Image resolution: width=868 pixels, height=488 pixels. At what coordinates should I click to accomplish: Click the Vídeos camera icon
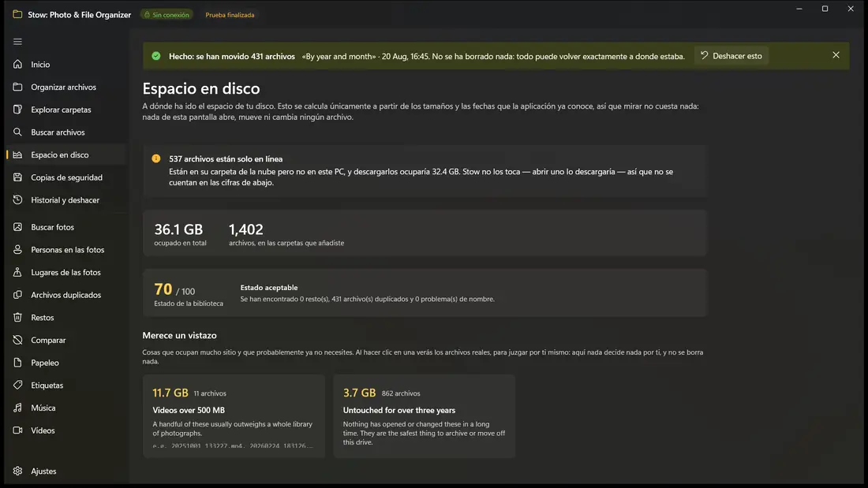tap(17, 430)
